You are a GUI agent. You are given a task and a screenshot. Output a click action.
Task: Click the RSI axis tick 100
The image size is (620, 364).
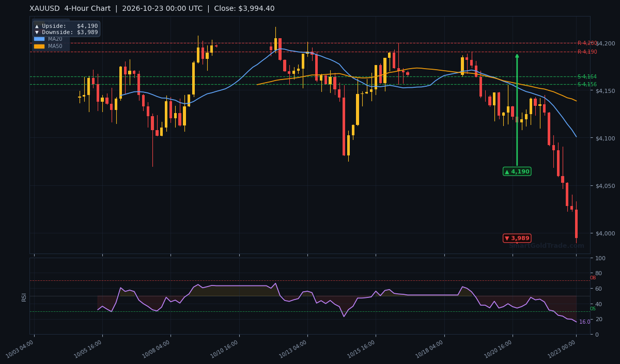[x=600, y=258]
